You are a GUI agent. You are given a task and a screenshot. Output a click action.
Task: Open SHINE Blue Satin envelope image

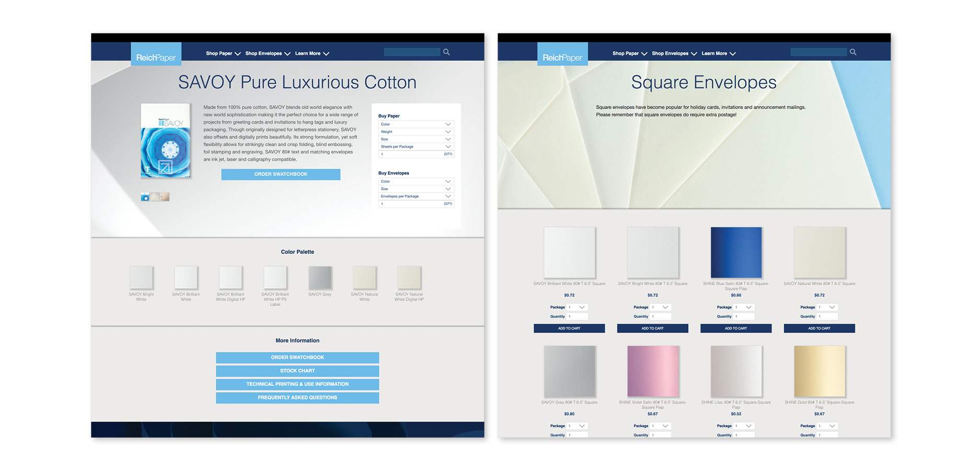click(736, 252)
